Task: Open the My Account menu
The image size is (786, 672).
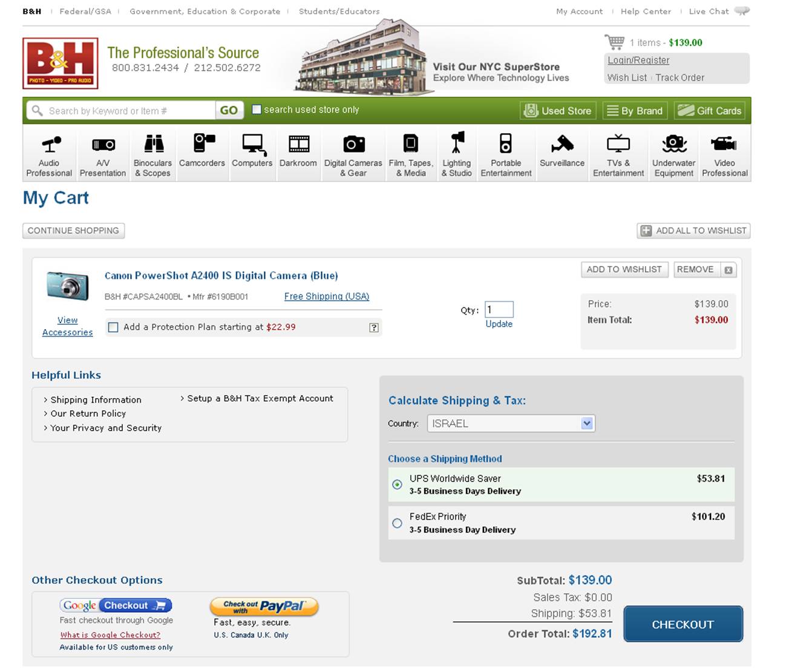Action: tap(579, 11)
